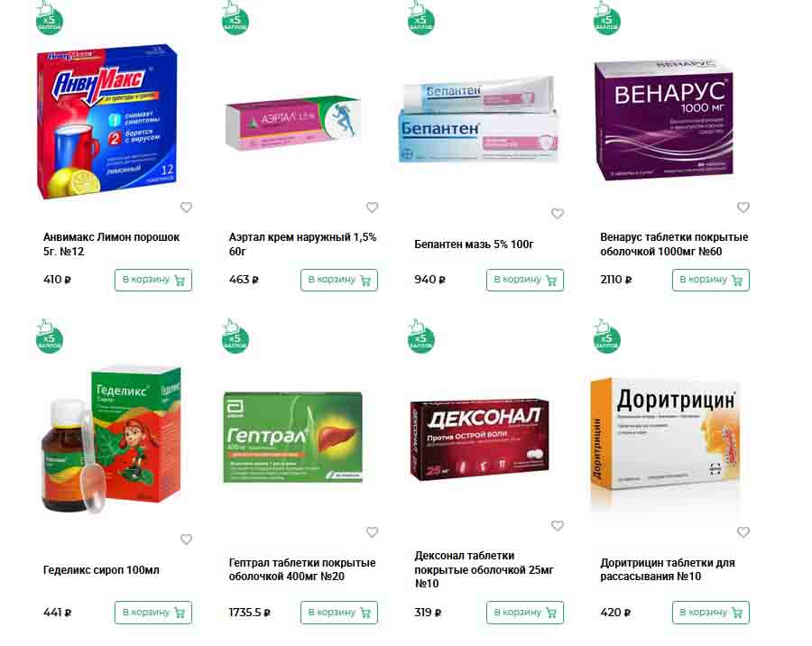
Task: Click В корзину for Доритрицин таблетки
Action: click(711, 613)
